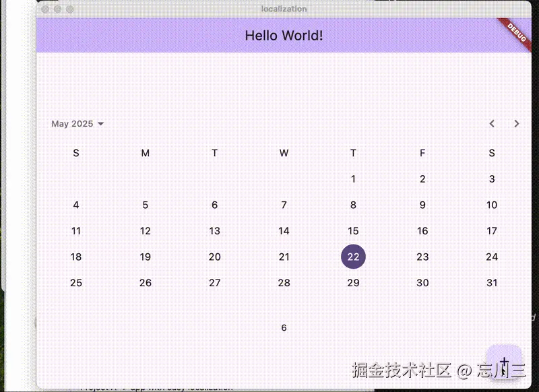Click the localization window title

(283, 9)
